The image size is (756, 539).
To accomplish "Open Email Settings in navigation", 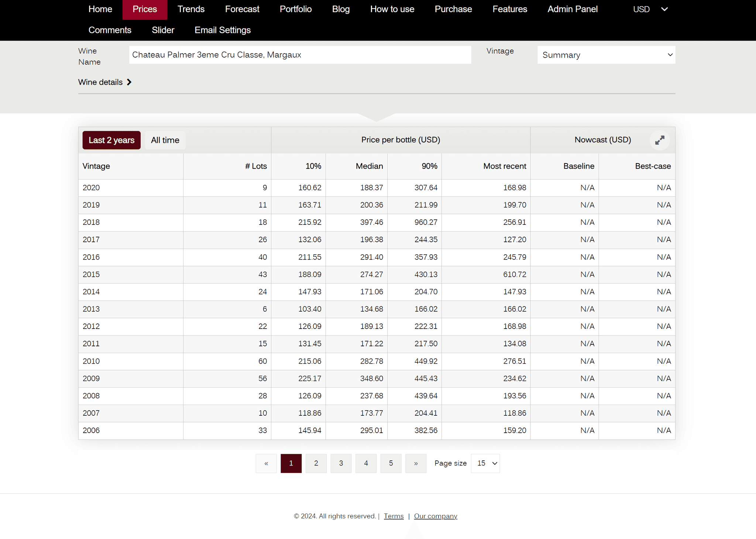I will point(223,30).
